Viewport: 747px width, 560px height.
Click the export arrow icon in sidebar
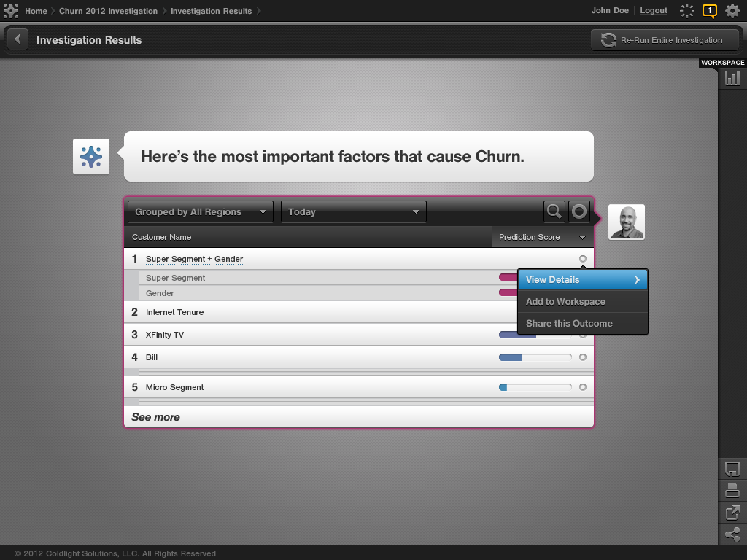click(732, 513)
